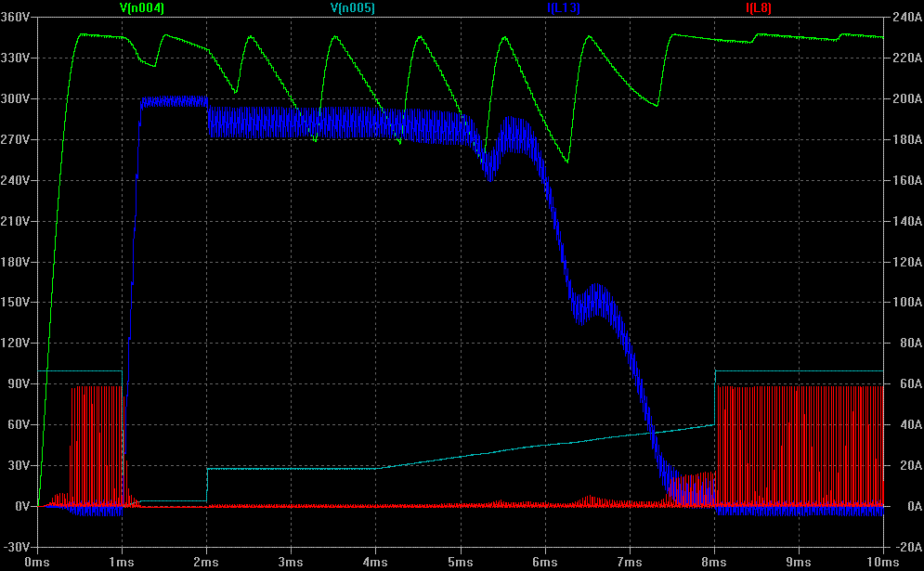Click the 360V left axis label
The image size is (924, 571).
click(16, 17)
